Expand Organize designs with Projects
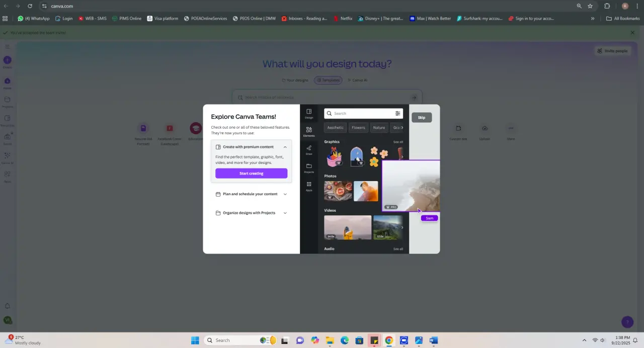 point(251,213)
